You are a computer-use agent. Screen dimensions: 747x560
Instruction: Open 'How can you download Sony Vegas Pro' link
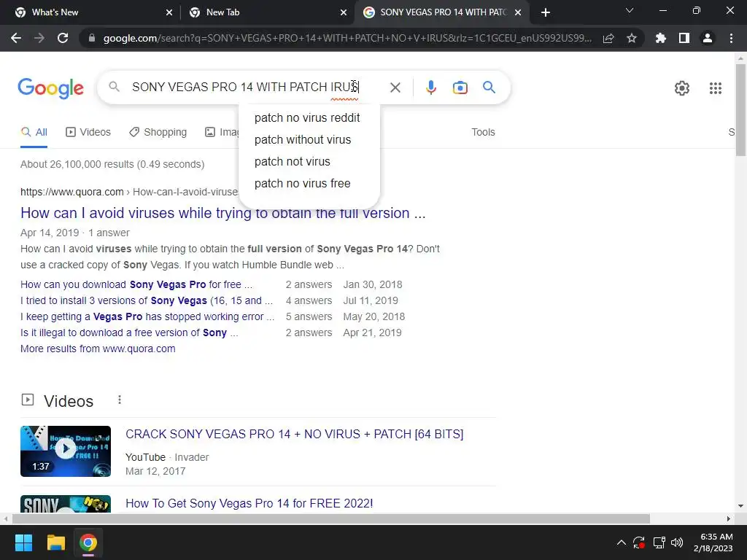coord(136,285)
